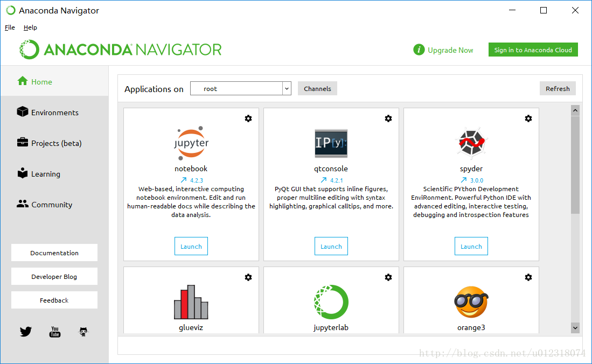Click notebook version 4.2.3 link
The height and width of the screenshot is (364, 592).
(x=196, y=180)
